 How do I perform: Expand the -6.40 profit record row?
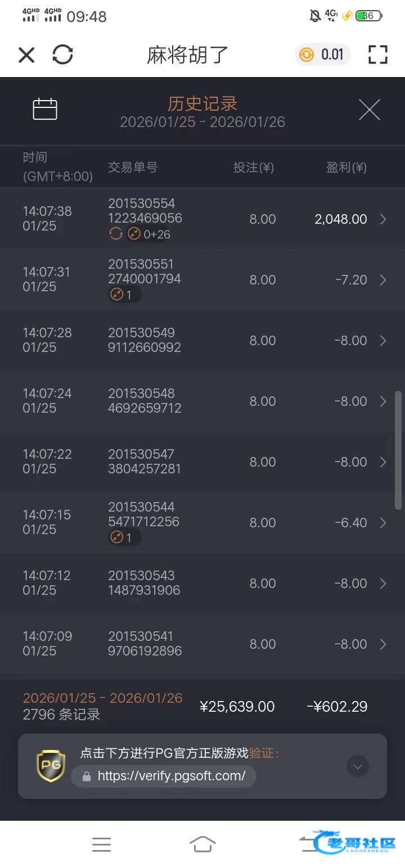[383, 523]
